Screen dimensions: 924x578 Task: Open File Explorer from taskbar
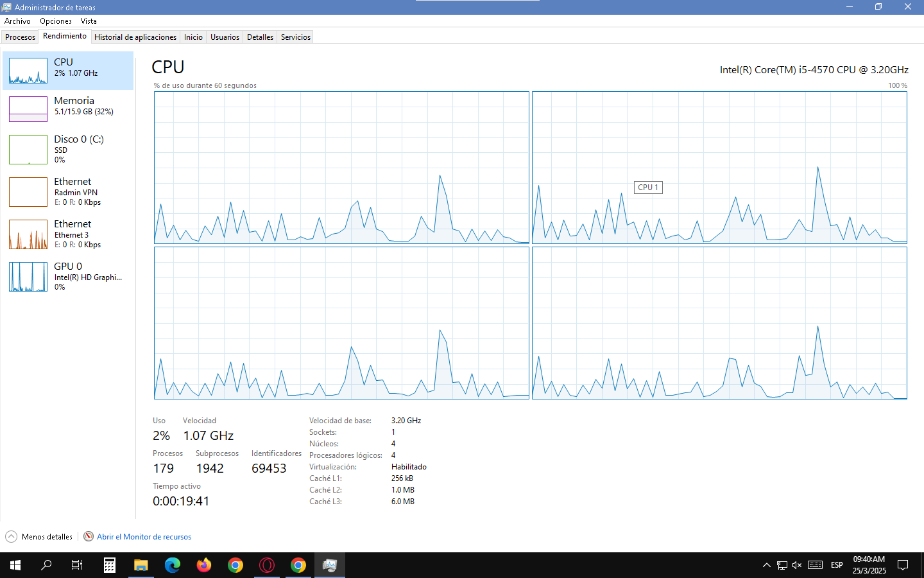pos(141,565)
